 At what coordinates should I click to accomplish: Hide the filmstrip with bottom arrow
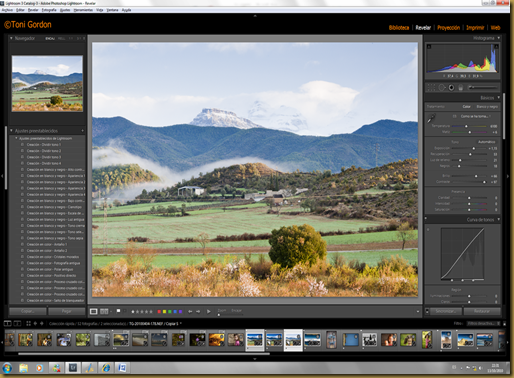click(x=255, y=359)
